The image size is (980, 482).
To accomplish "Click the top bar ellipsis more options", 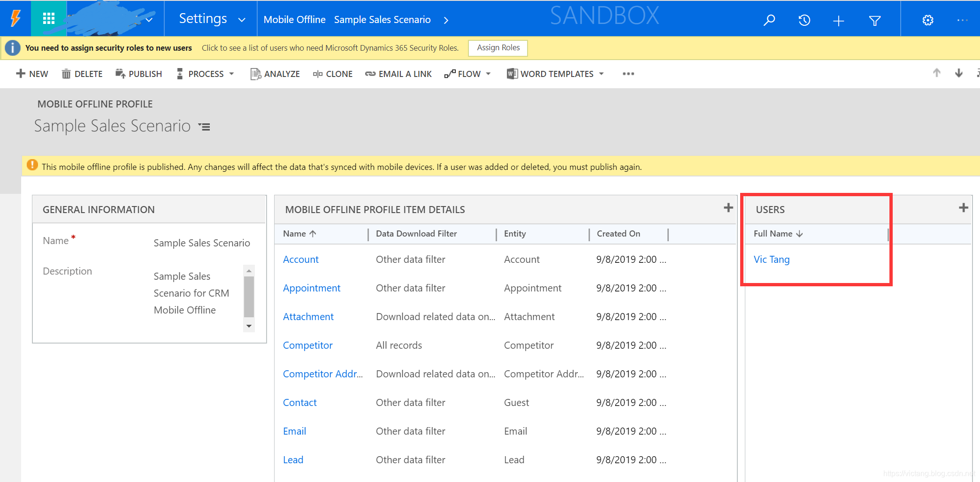I will click(962, 20).
